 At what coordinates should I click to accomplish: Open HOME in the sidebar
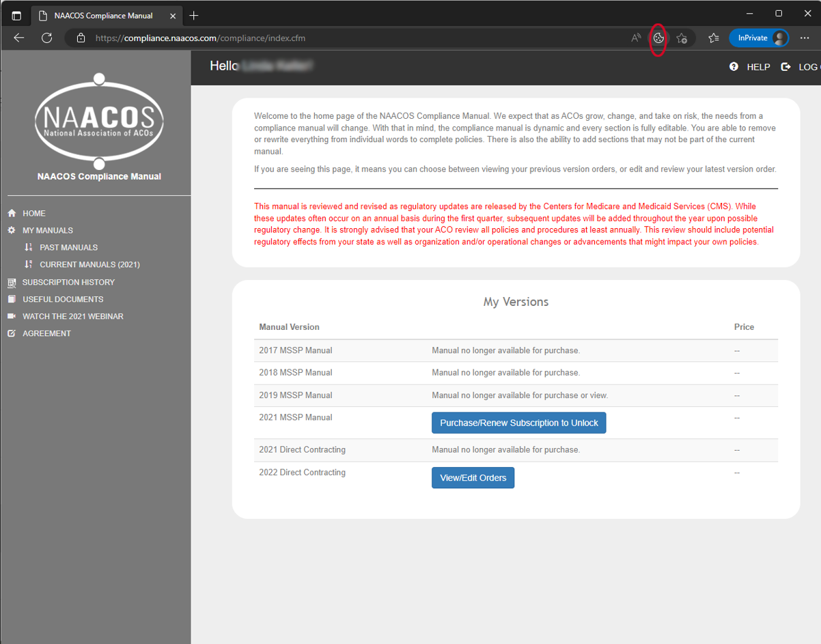[33, 213]
